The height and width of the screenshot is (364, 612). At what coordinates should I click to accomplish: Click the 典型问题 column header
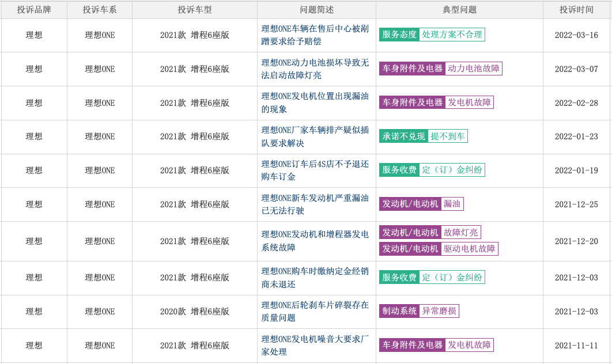click(x=459, y=10)
